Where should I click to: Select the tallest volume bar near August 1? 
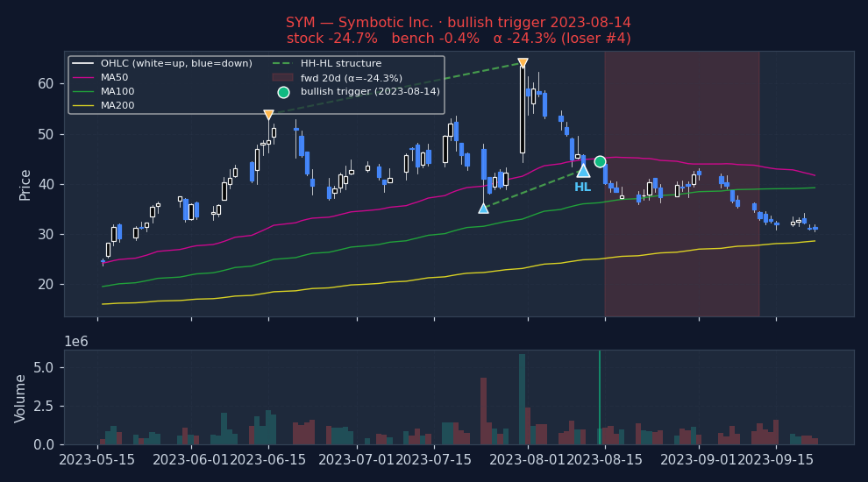click(x=522, y=399)
